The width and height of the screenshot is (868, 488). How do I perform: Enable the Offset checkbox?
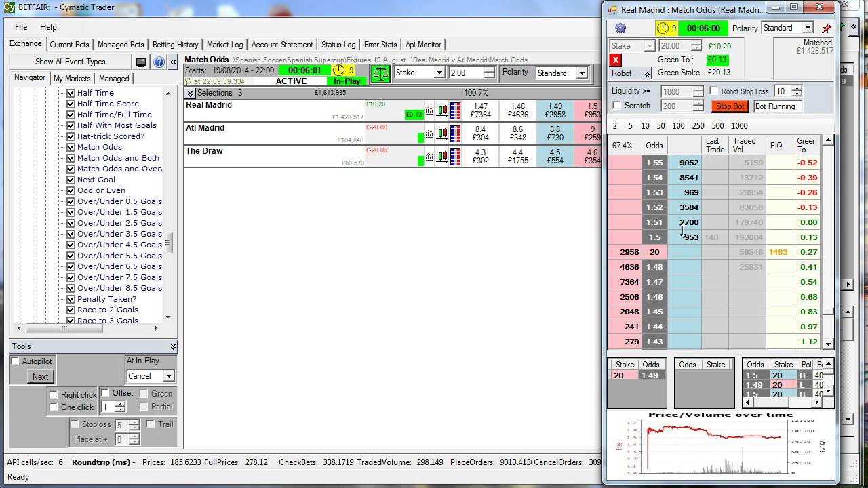pos(105,393)
